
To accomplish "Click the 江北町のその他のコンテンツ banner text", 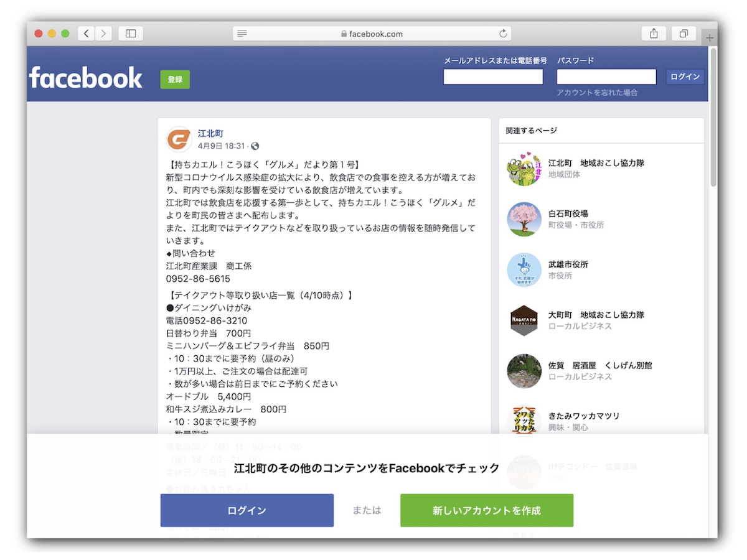I will (x=367, y=468).
